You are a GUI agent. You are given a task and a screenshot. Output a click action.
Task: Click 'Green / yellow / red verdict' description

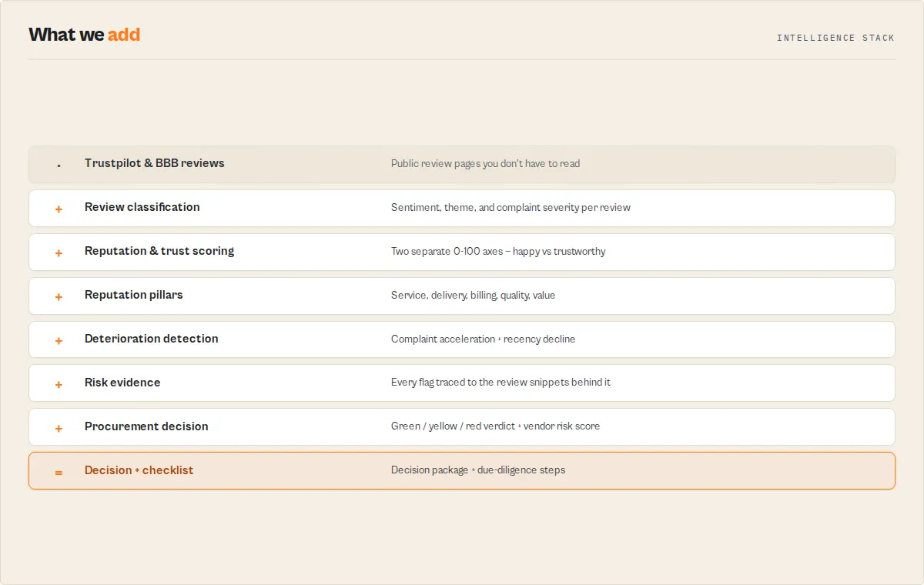[495, 426]
